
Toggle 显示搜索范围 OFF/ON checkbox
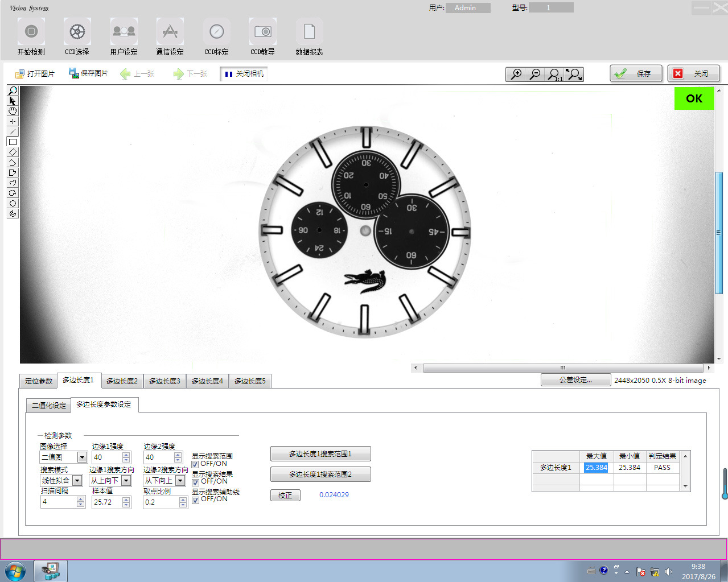(x=195, y=464)
